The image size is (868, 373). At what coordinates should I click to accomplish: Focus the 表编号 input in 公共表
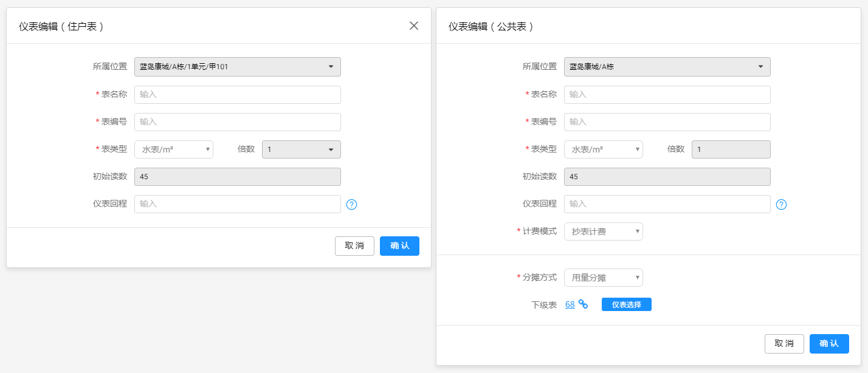click(x=667, y=122)
